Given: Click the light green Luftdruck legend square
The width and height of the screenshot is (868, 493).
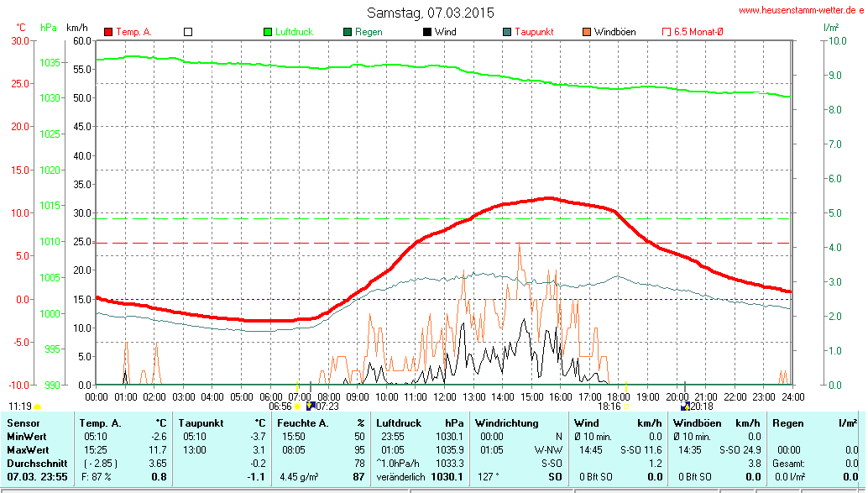Looking at the screenshot, I should (268, 32).
